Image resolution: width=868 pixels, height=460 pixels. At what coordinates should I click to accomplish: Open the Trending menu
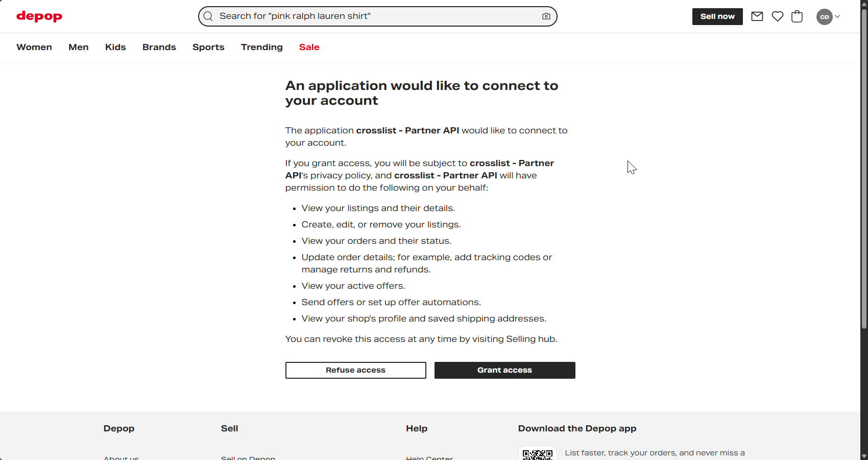pyautogui.click(x=262, y=47)
